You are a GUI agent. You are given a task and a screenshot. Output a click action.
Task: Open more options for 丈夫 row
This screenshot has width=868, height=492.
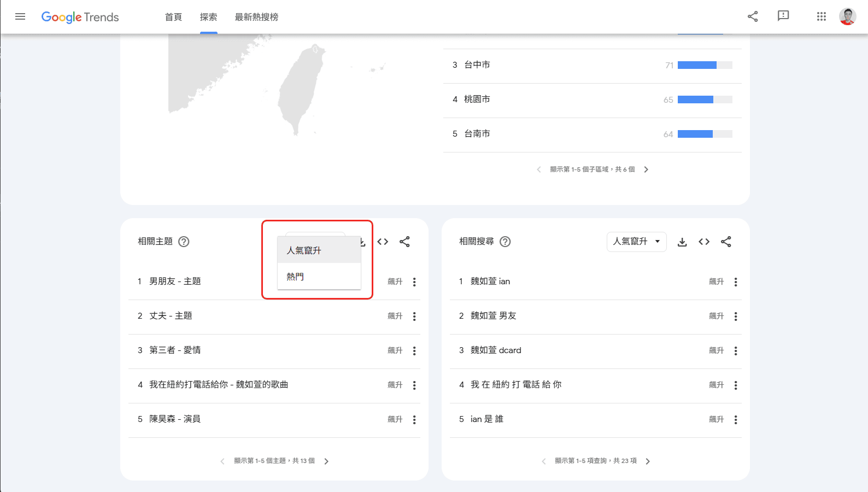point(414,317)
